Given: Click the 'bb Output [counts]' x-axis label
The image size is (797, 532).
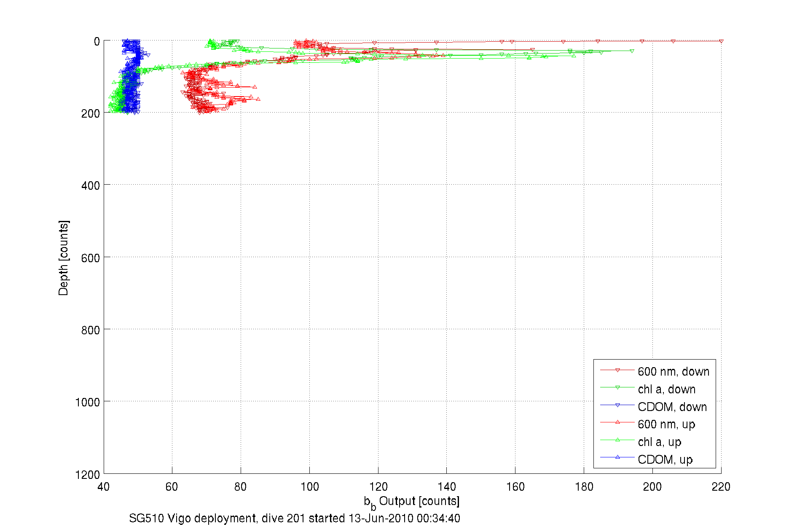Looking at the screenshot, I should [x=412, y=502].
